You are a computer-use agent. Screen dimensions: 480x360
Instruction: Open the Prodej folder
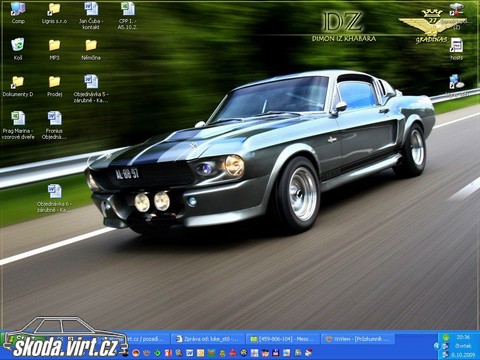point(54,86)
